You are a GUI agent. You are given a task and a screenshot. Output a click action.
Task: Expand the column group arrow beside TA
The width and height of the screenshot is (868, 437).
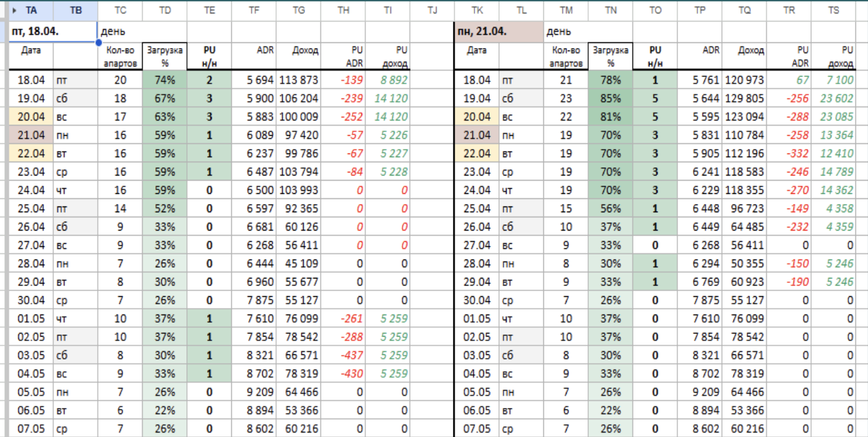point(15,10)
